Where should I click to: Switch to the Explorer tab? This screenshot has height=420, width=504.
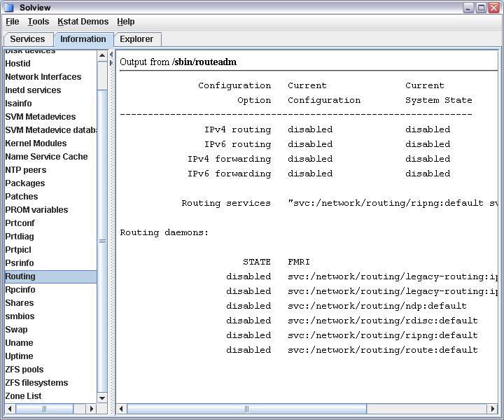click(x=136, y=39)
